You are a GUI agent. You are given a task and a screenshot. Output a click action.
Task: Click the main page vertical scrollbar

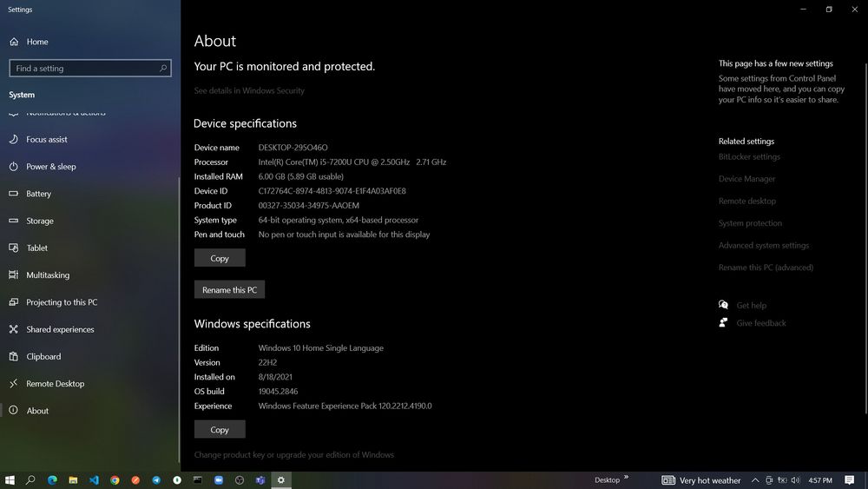pos(865,238)
